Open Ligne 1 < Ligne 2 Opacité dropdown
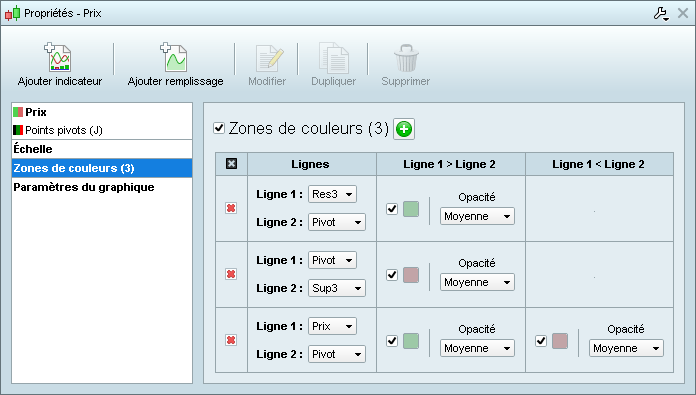 (x=626, y=348)
